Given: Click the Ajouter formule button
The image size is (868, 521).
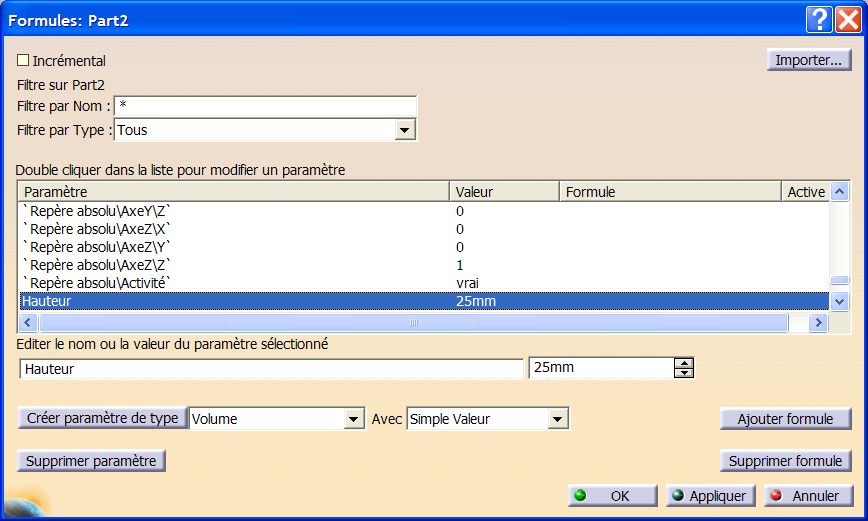Looking at the screenshot, I should 785,419.
